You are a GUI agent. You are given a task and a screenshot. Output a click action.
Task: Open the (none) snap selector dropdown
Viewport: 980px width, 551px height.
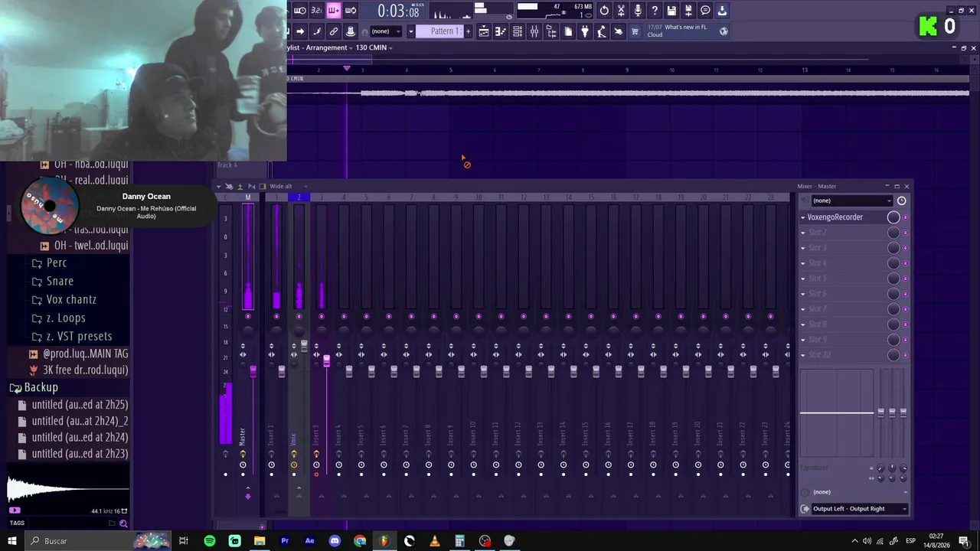[x=387, y=31]
